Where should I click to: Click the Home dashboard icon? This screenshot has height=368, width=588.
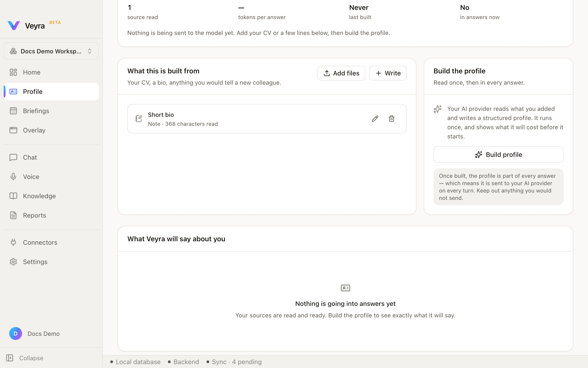(x=13, y=72)
